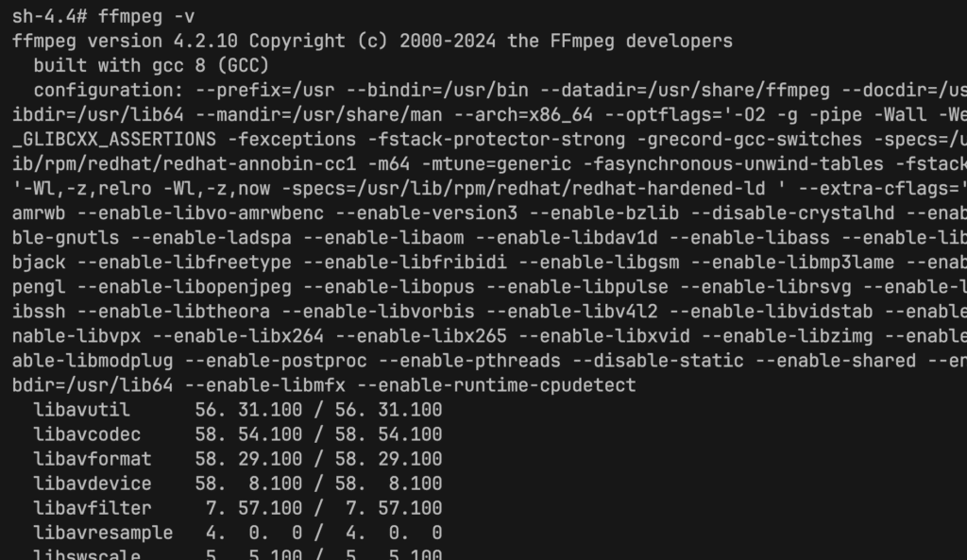
Task: Click the libavdevice library name
Action: [x=93, y=484]
